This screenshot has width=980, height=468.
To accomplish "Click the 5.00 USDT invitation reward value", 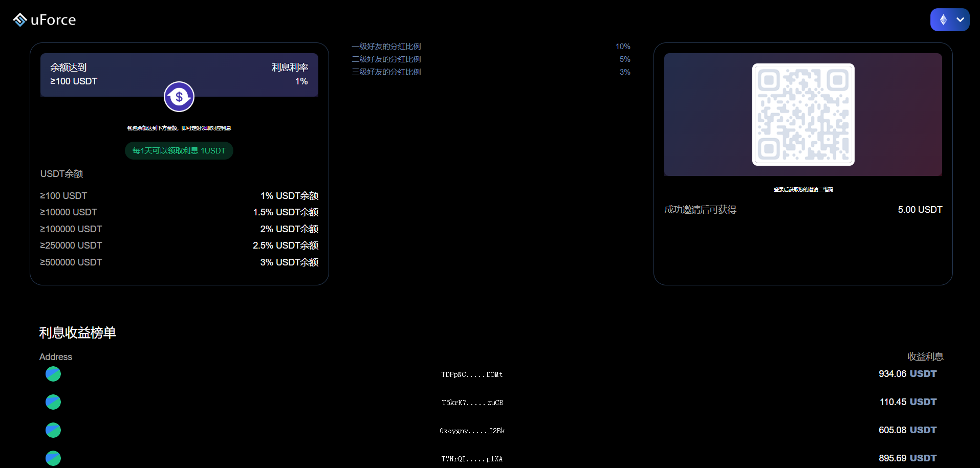I will [x=920, y=210].
